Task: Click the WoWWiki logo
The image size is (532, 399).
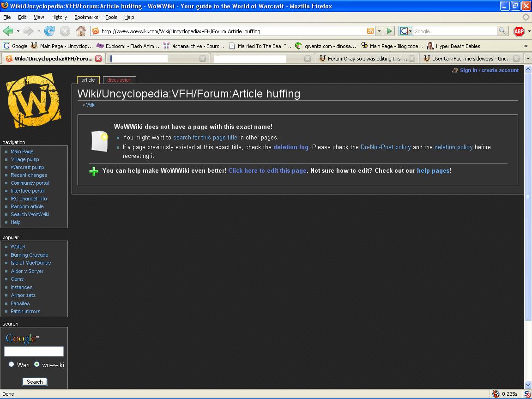Action: (x=34, y=102)
